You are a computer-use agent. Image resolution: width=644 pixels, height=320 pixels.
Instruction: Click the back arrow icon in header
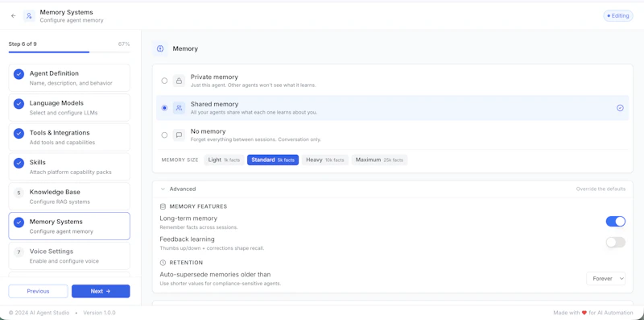point(14,16)
